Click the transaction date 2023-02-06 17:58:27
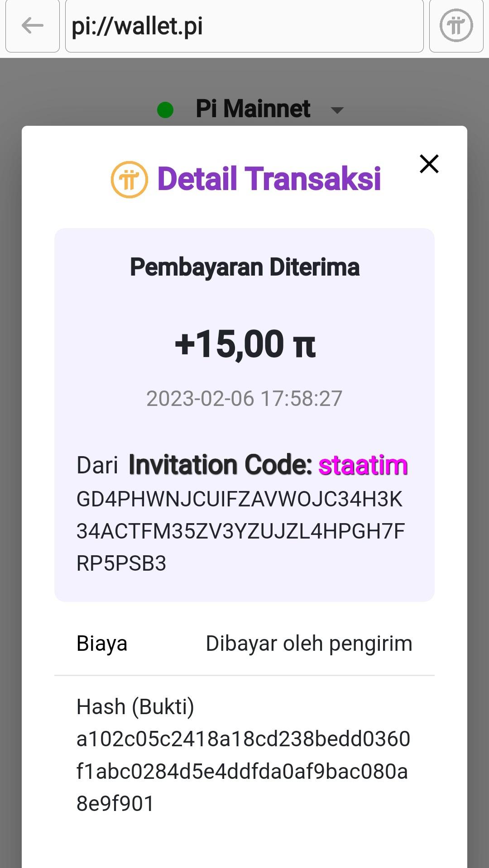The image size is (489, 868). pos(244,399)
